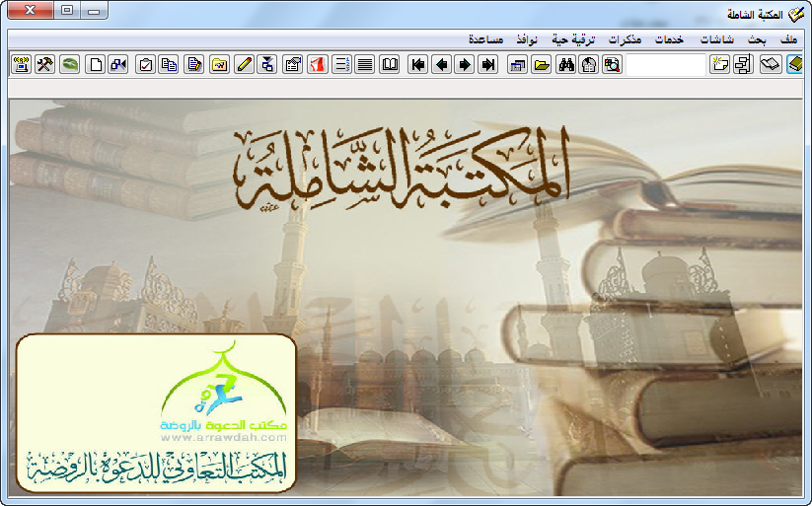
Task: Close the المكتبة الشاملة window
Action: (30, 11)
